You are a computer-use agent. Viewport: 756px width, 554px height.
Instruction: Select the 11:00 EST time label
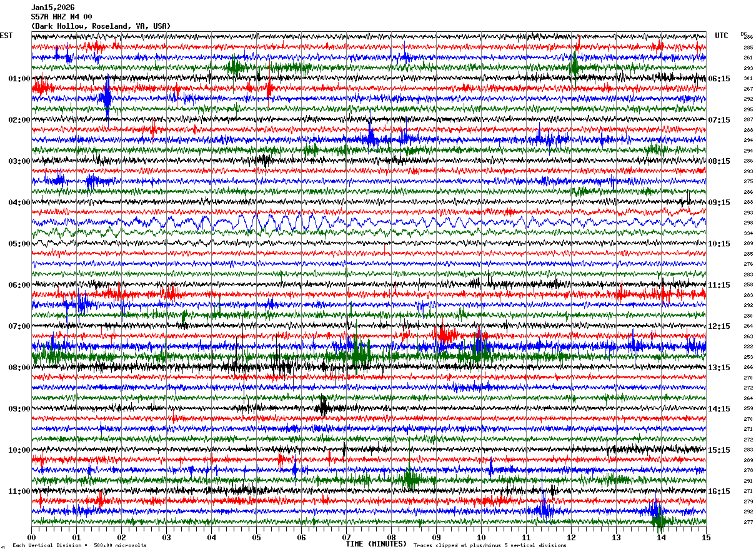coord(19,491)
